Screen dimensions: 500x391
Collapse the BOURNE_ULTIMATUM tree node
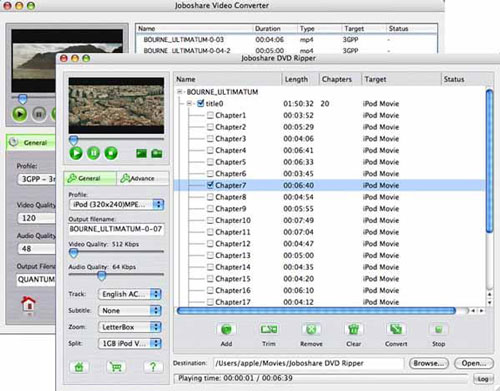point(179,92)
